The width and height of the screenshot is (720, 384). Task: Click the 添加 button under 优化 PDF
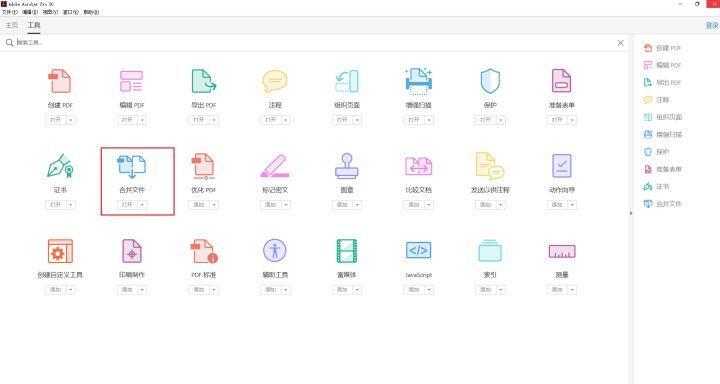[x=199, y=205]
